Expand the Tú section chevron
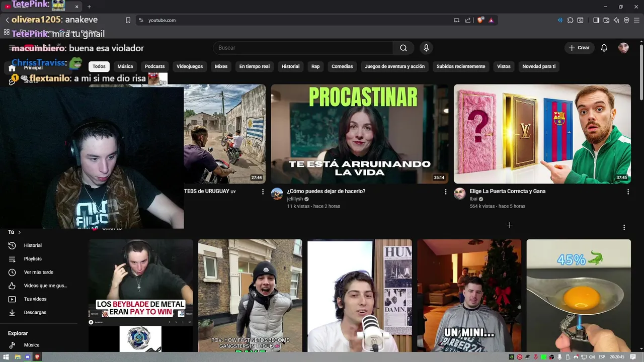Image resolution: width=644 pixels, height=362 pixels. pyautogui.click(x=20, y=232)
